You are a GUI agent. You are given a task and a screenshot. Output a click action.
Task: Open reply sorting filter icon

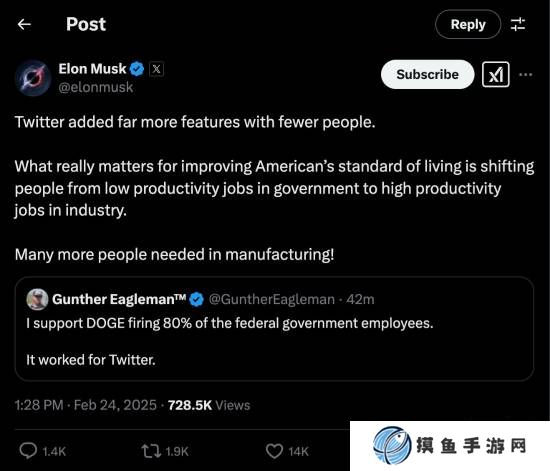point(518,24)
